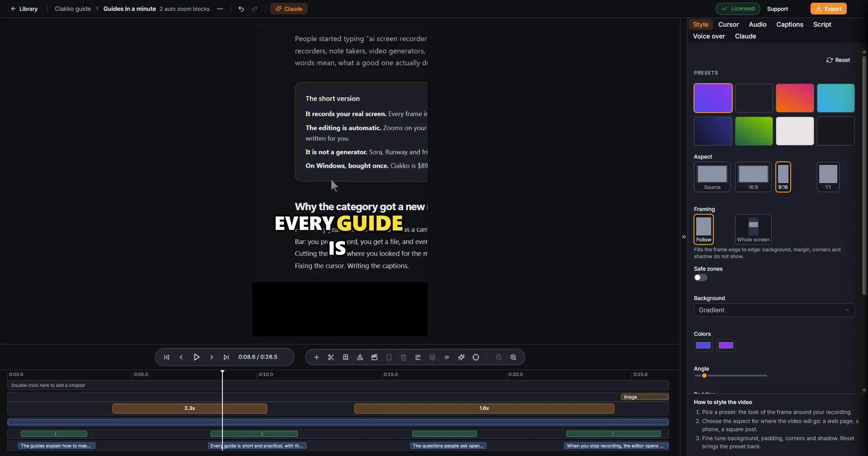Click the stacked layers icon
868x456 pixels.
[x=432, y=357]
